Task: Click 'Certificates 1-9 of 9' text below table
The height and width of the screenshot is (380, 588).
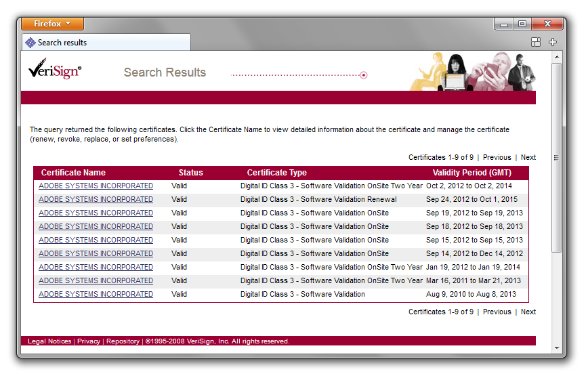Action: coord(441,312)
